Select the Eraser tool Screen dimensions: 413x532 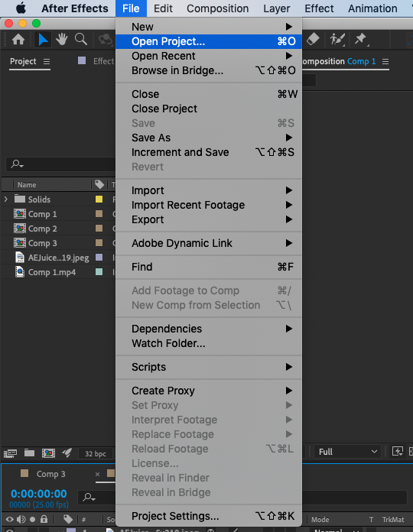313,39
